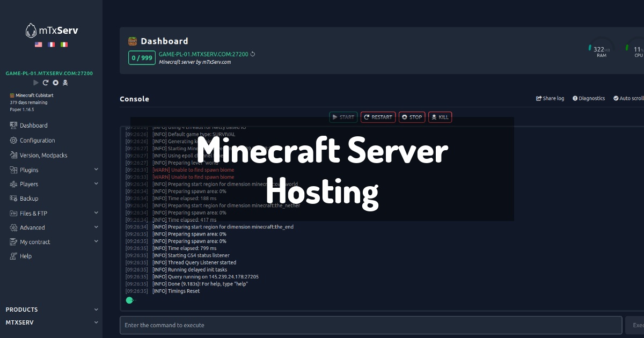Switch language with the Italian flag
Viewport: 644px width, 338px height.
click(64, 45)
